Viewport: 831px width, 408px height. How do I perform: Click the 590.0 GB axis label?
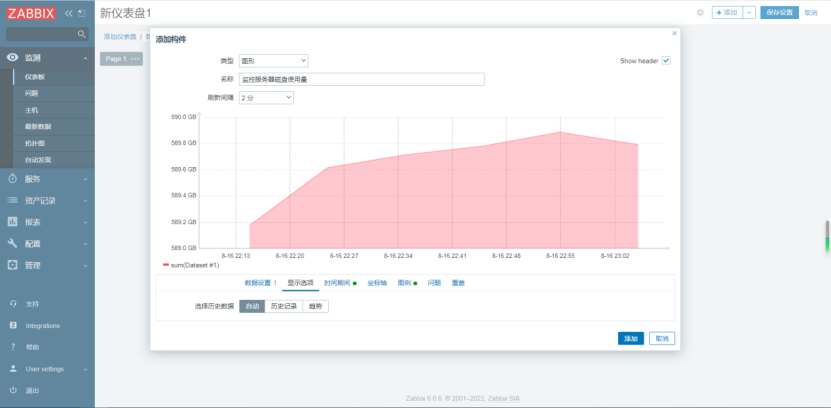tap(183, 117)
